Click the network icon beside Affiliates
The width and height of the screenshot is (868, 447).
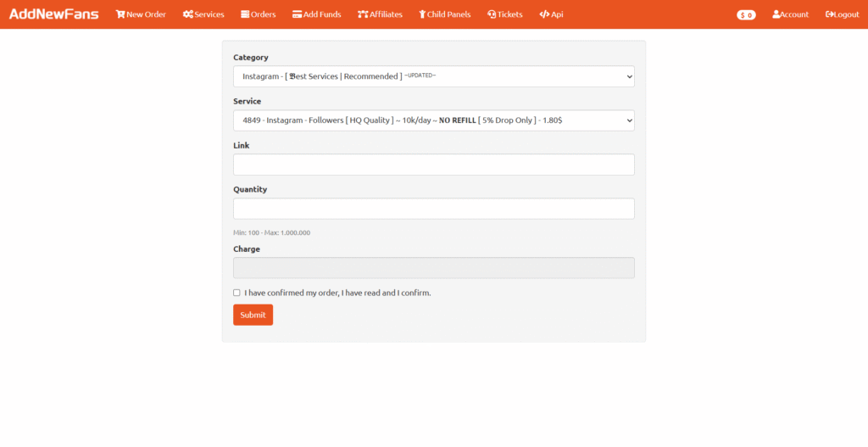coord(363,14)
